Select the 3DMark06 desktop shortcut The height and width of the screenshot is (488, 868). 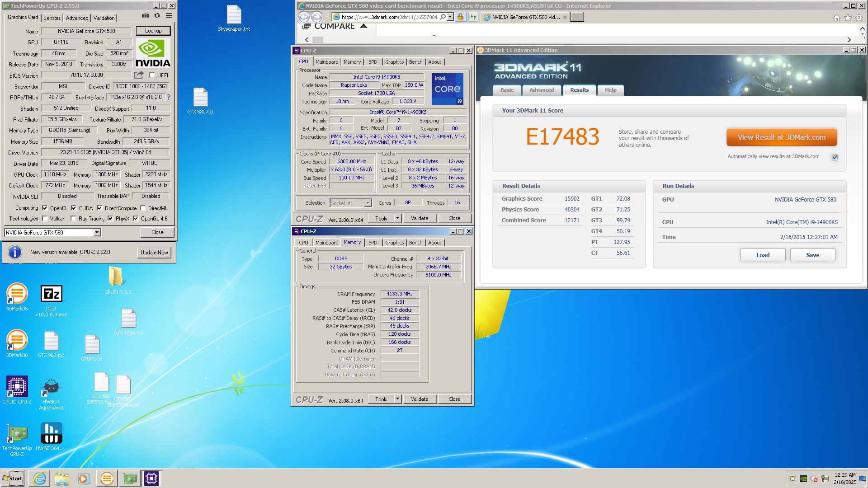click(x=17, y=343)
